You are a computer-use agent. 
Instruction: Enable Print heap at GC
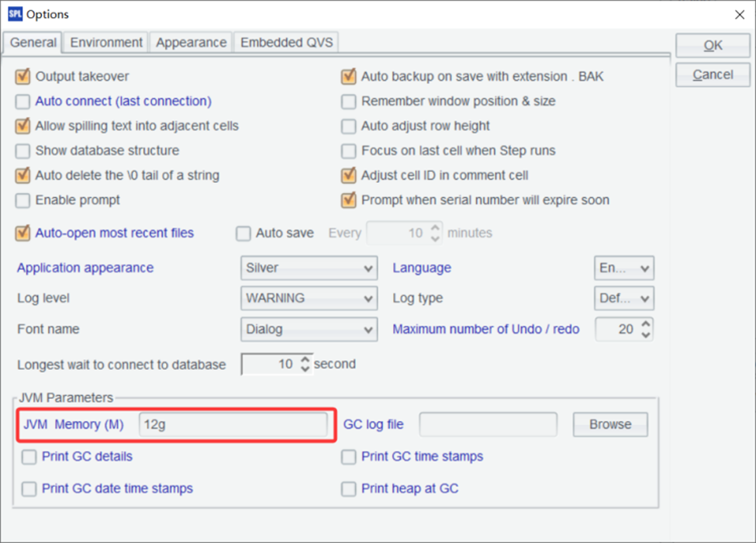pos(348,489)
